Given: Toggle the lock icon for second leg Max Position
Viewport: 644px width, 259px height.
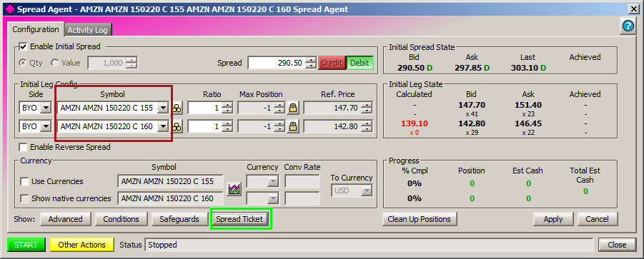Looking at the screenshot, I should coord(293,127).
